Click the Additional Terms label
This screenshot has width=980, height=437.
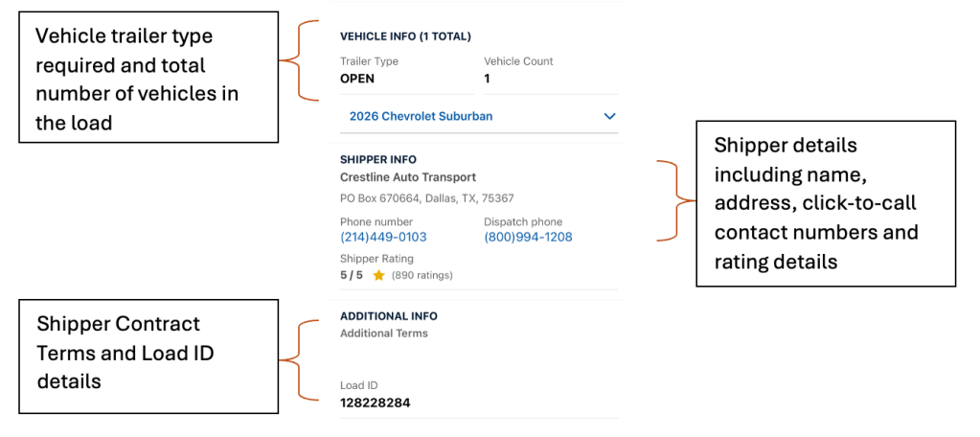[x=384, y=333]
